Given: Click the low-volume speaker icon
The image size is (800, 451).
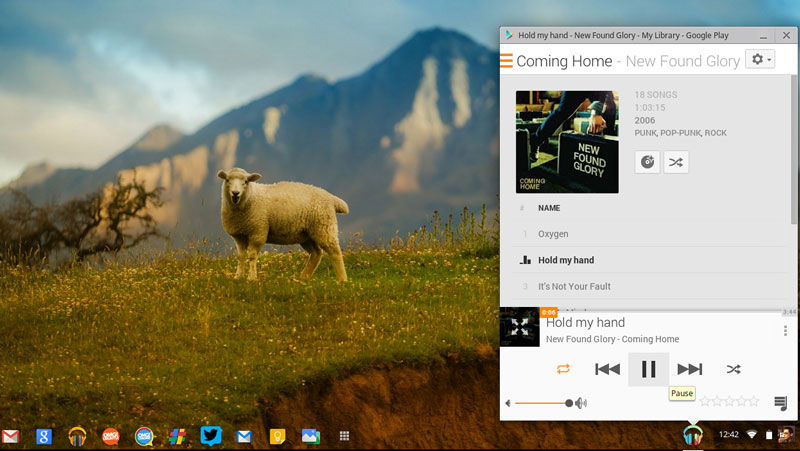Looking at the screenshot, I should click(508, 403).
